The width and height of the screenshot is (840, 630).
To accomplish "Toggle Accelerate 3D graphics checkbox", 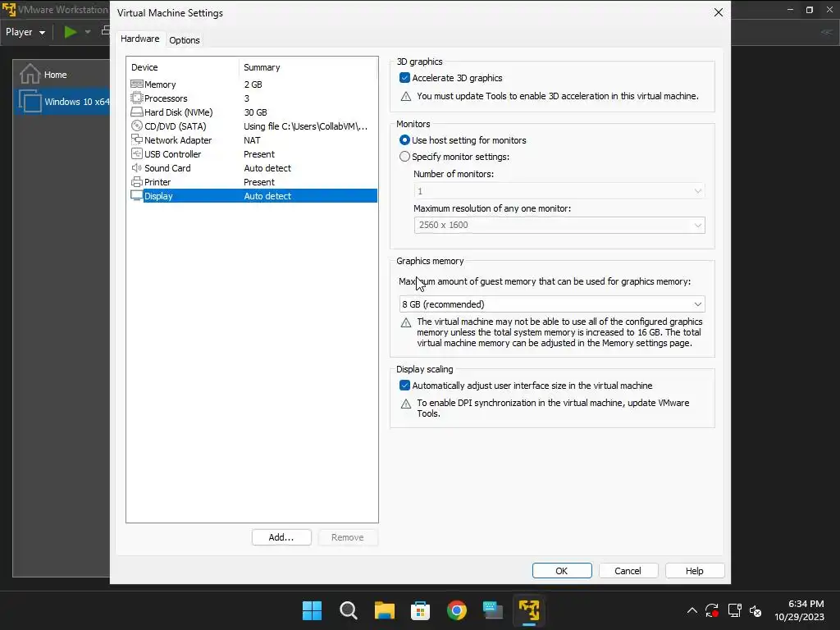I will (405, 78).
